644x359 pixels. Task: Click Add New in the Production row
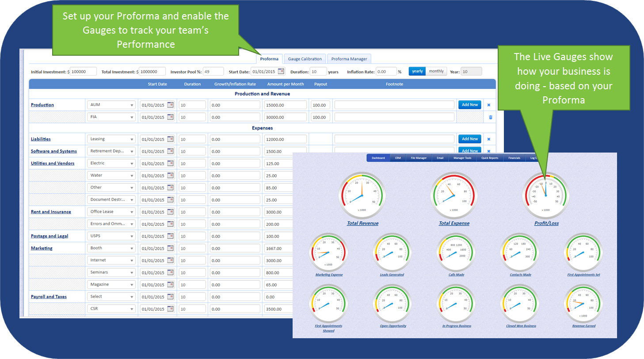click(470, 105)
